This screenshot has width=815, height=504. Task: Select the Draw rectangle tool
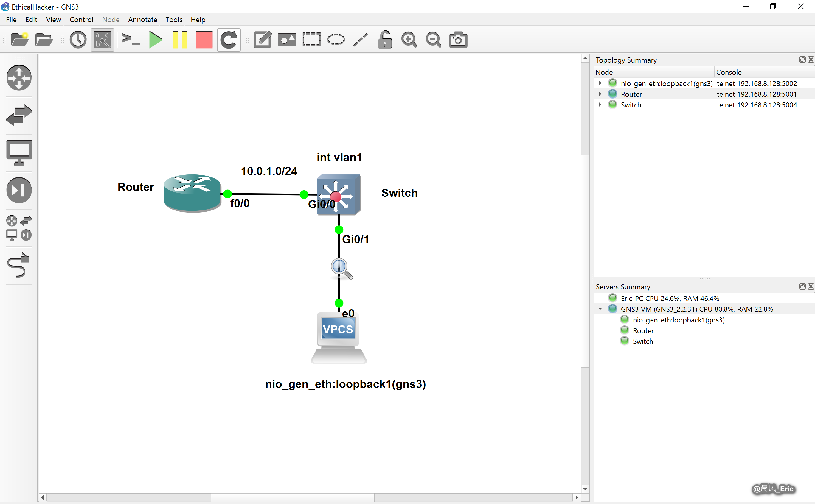(312, 40)
